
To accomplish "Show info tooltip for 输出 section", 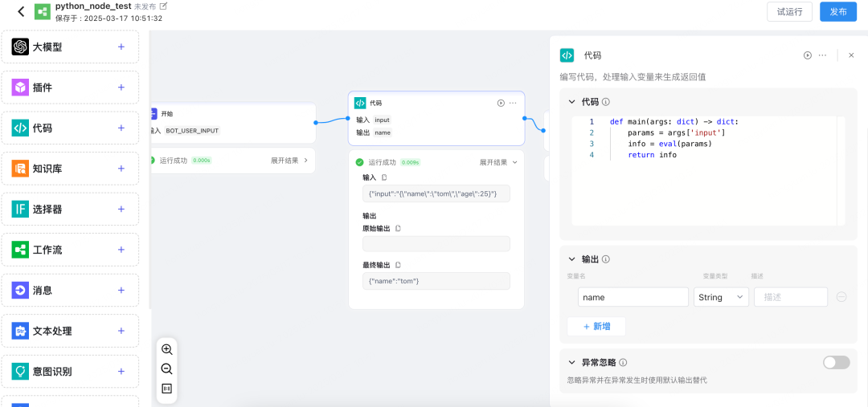I will [606, 258].
